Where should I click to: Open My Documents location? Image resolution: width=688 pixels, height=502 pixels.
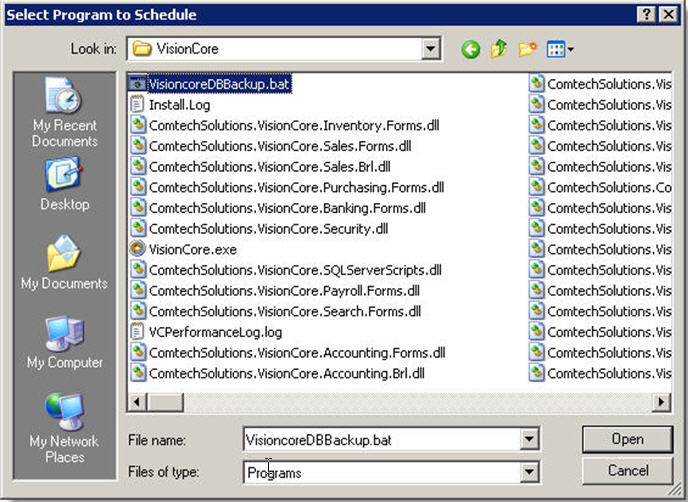click(x=64, y=263)
